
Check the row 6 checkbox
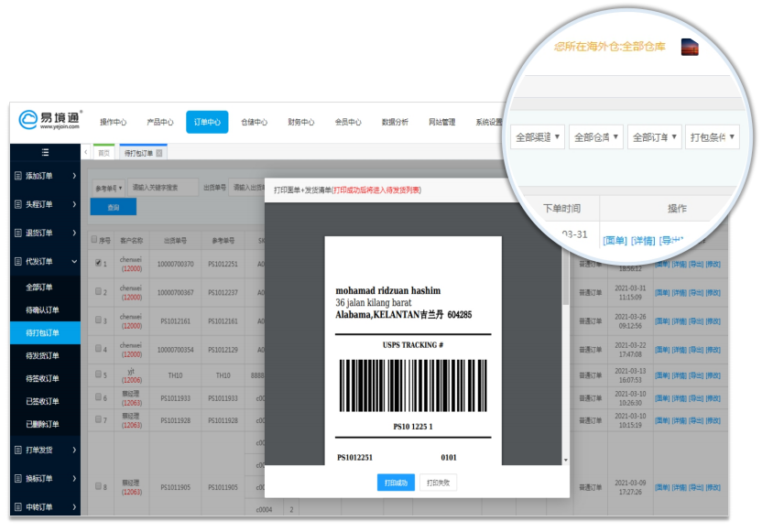[x=98, y=396]
